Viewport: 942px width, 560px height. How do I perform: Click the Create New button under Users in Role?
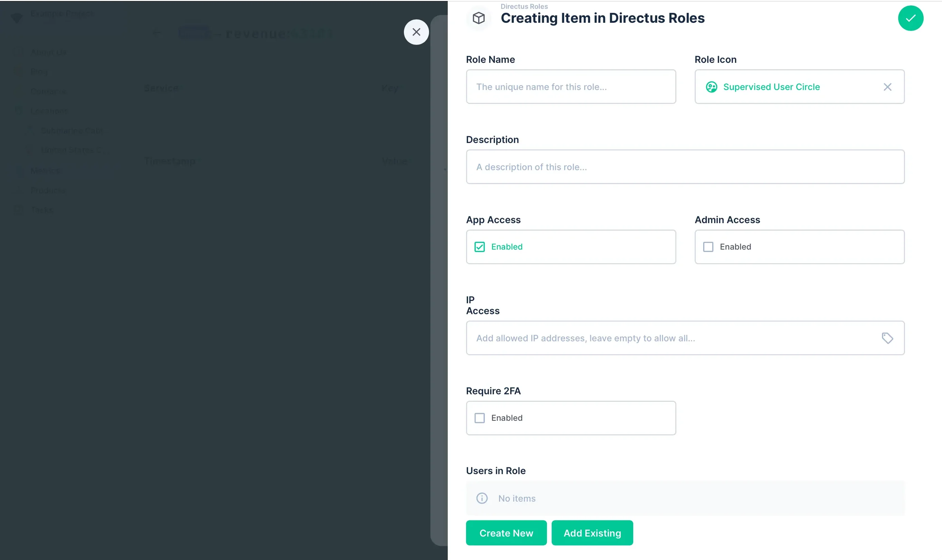tap(506, 533)
